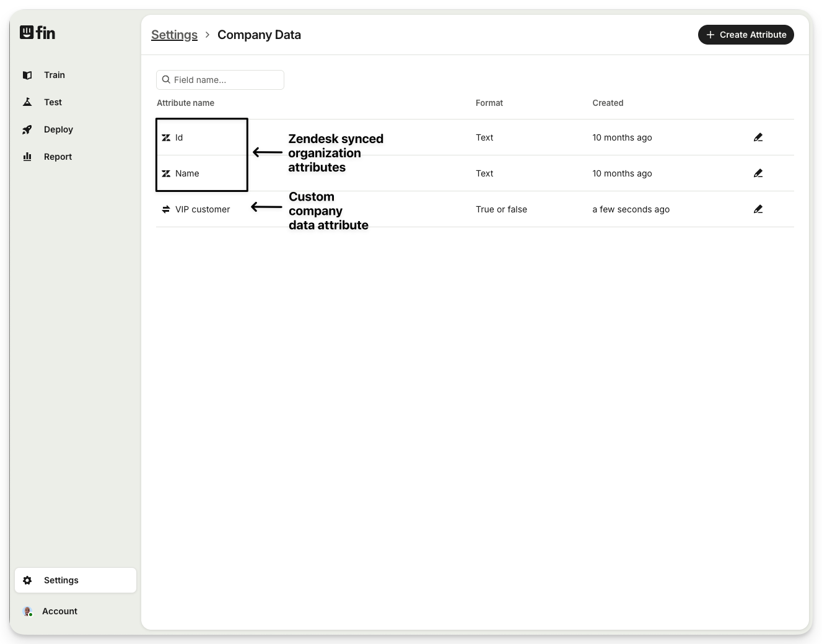This screenshot has width=822, height=644.
Task: Click custom attribute icon beside VIP customer
Action: pyautogui.click(x=166, y=209)
